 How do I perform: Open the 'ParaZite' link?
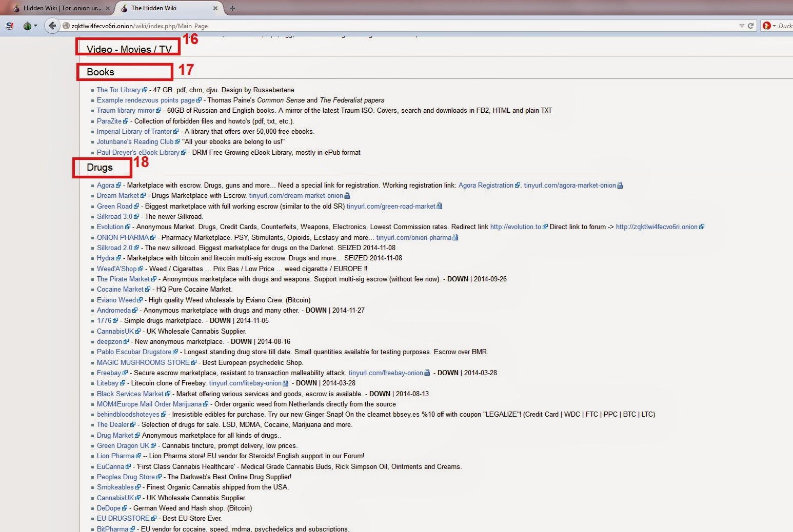pos(109,121)
